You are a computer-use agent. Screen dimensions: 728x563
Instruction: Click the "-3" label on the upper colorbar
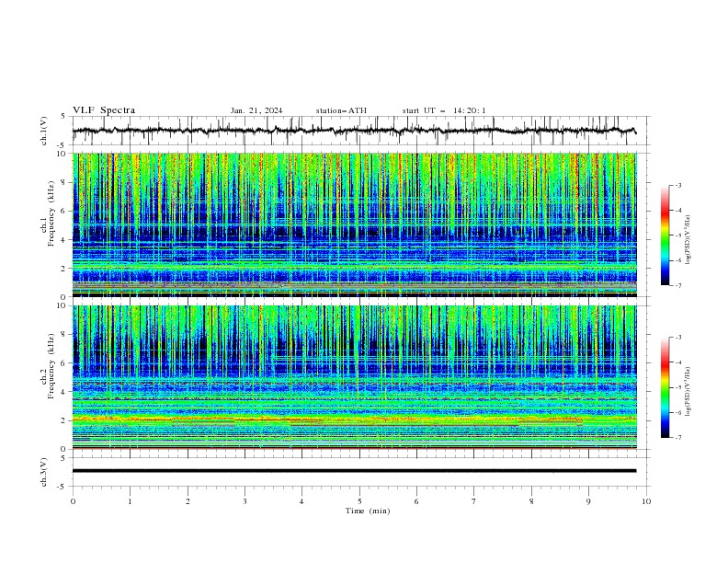point(677,185)
